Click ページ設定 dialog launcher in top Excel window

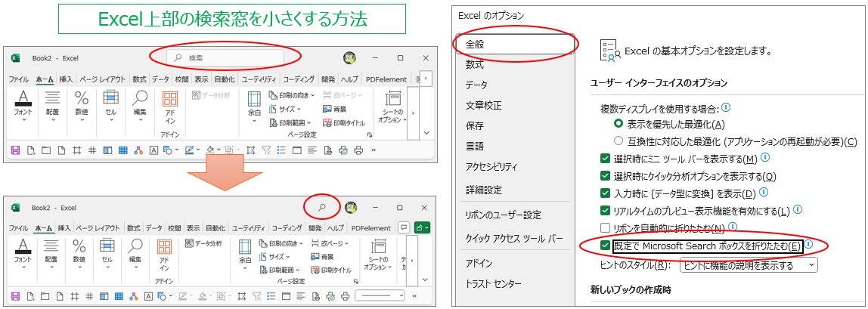[x=370, y=135]
